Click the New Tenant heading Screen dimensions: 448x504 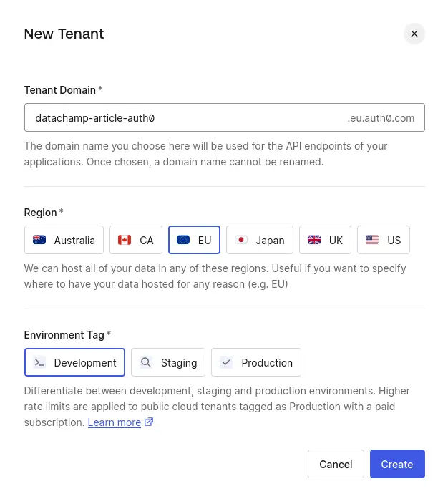[x=64, y=34]
